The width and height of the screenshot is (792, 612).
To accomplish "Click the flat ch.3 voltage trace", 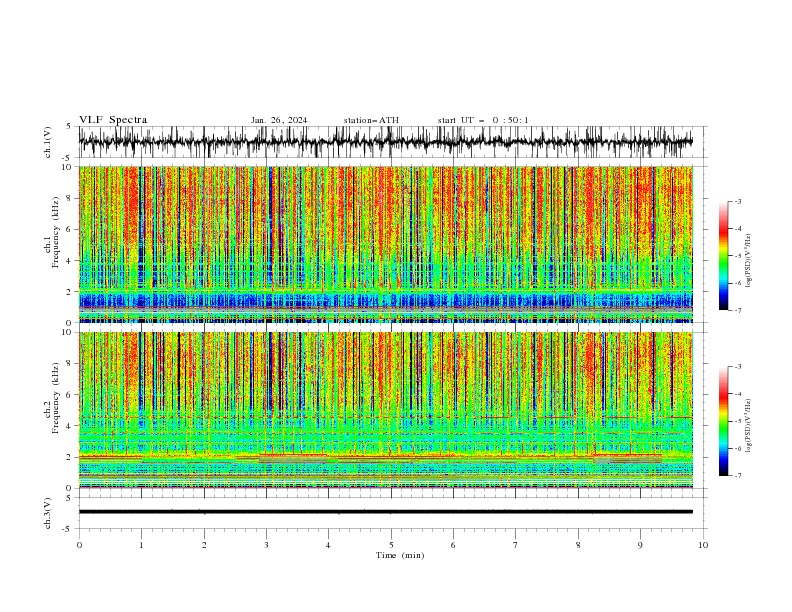I will pos(386,512).
